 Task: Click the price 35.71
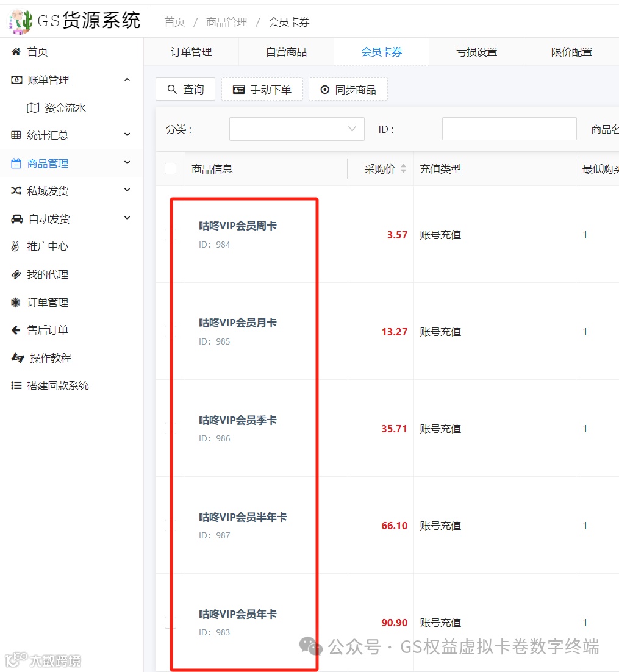click(x=395, y=429)
